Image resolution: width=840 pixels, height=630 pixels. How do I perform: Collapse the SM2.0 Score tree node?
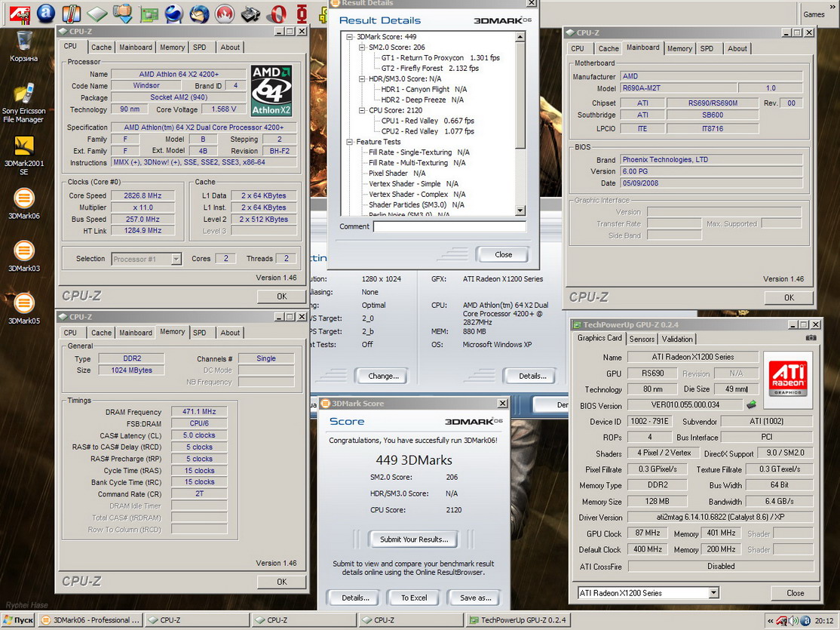362,48
